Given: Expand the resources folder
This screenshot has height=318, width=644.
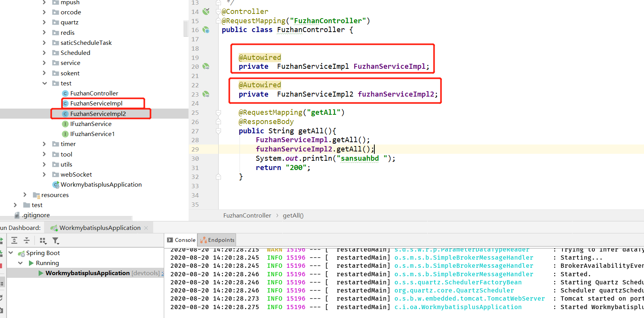Looking at the screenshot, I should point(25,195).
